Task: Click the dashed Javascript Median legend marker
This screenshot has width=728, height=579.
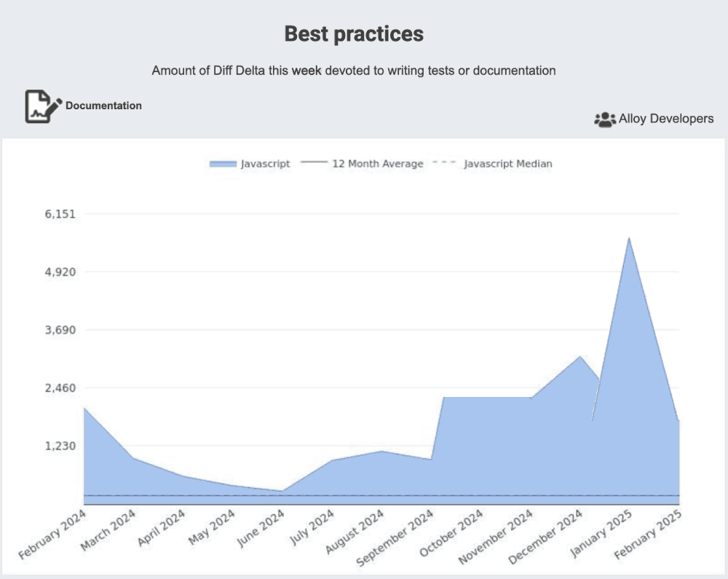Action: pyautogui.click(x=444, y=165)
